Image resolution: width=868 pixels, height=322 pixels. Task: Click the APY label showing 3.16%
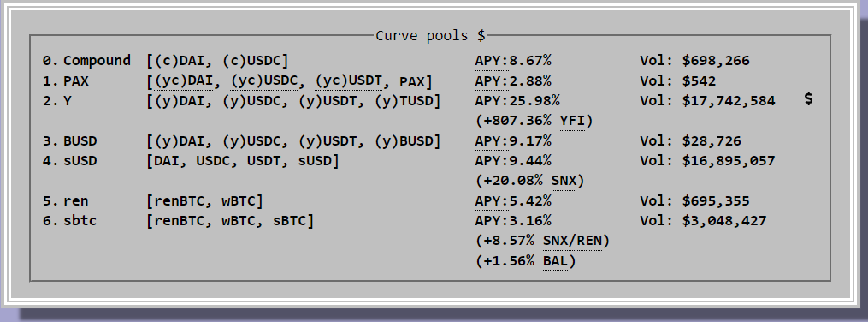[492, 221]
